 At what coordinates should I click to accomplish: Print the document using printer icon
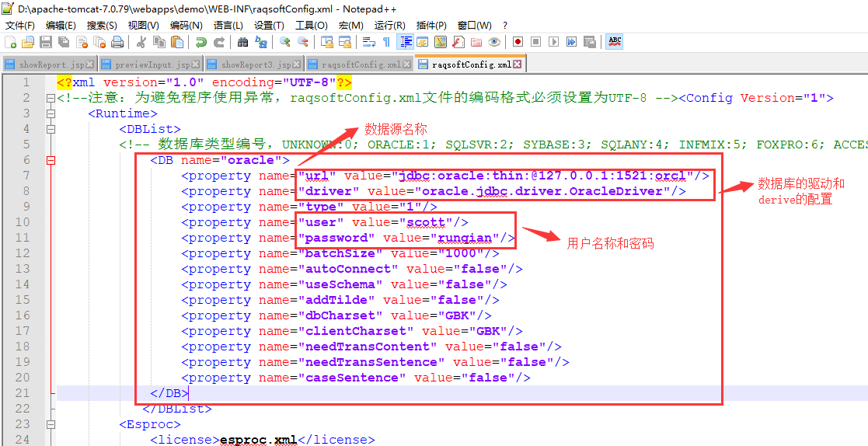click(117, 41)
